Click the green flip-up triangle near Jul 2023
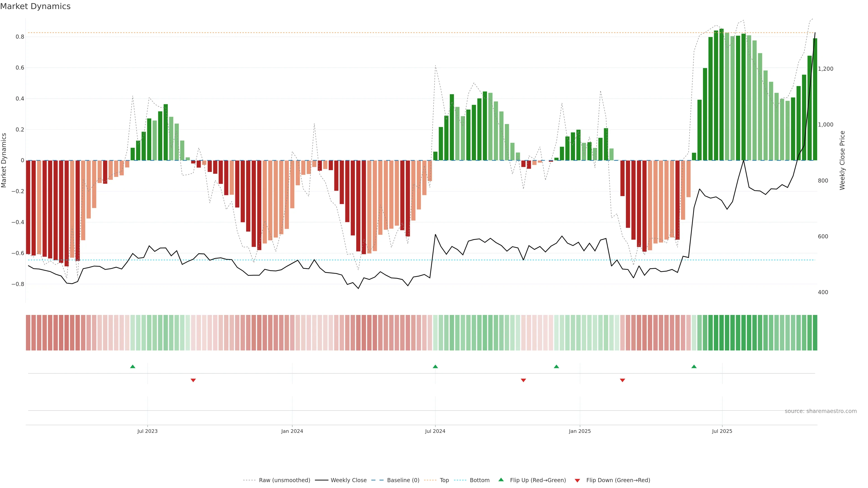 tap(133, 366)
